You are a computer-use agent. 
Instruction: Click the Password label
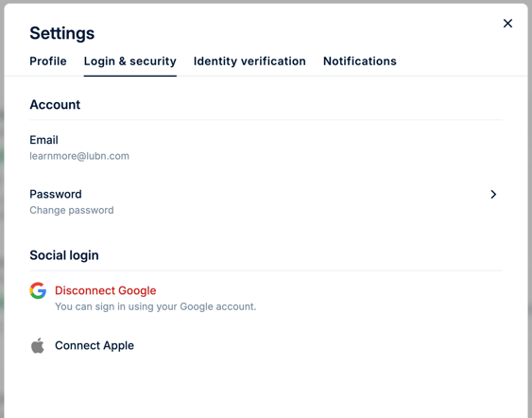(56, 194)
